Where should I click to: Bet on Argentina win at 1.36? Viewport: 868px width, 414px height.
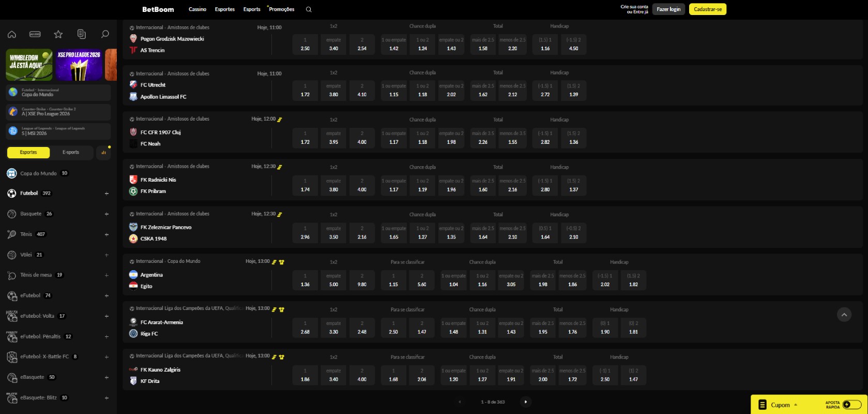(x=305, y=280)
